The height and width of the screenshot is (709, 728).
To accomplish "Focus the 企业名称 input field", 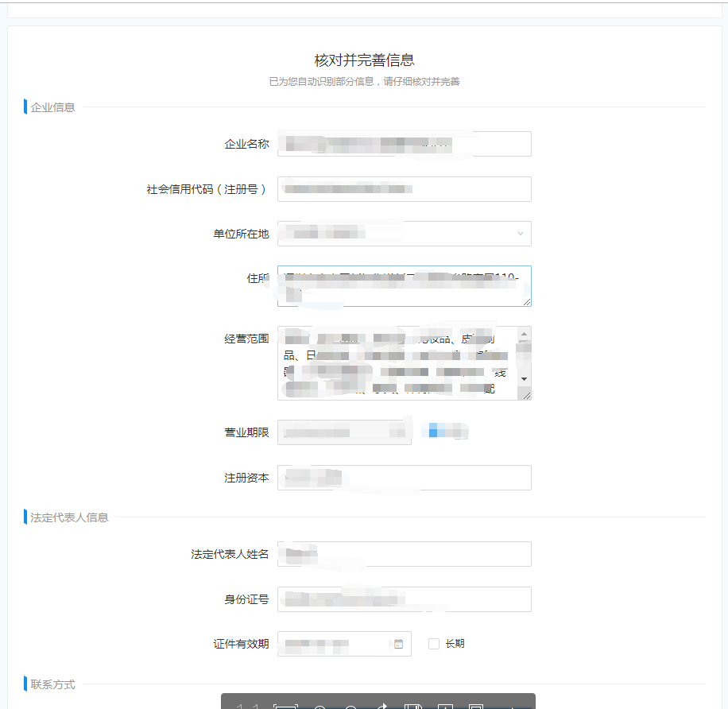I will (404, 144).
